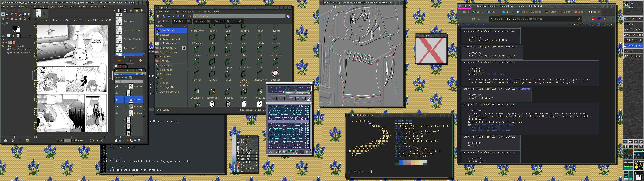Toggle visibility of 255.png layer
The width and height of the screenshot is (644, 181).
(x=117, y=113)
